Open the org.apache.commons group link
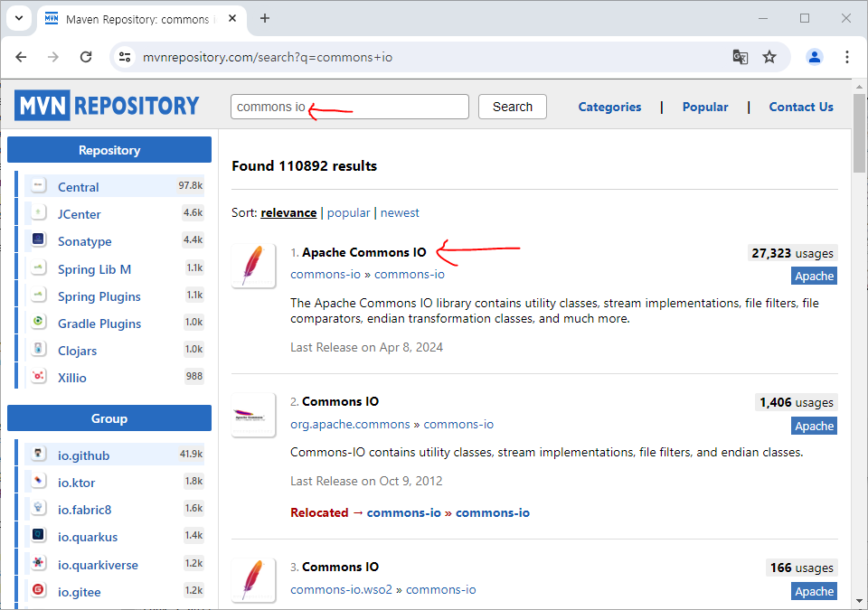This screenshot has width=868, height=610. tap(350, 424)
